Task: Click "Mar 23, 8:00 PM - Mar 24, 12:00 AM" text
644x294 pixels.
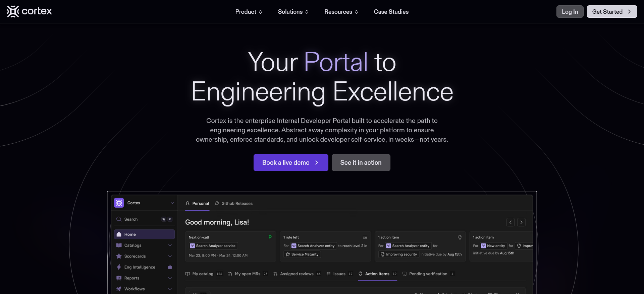Action: tap(218, 255)
